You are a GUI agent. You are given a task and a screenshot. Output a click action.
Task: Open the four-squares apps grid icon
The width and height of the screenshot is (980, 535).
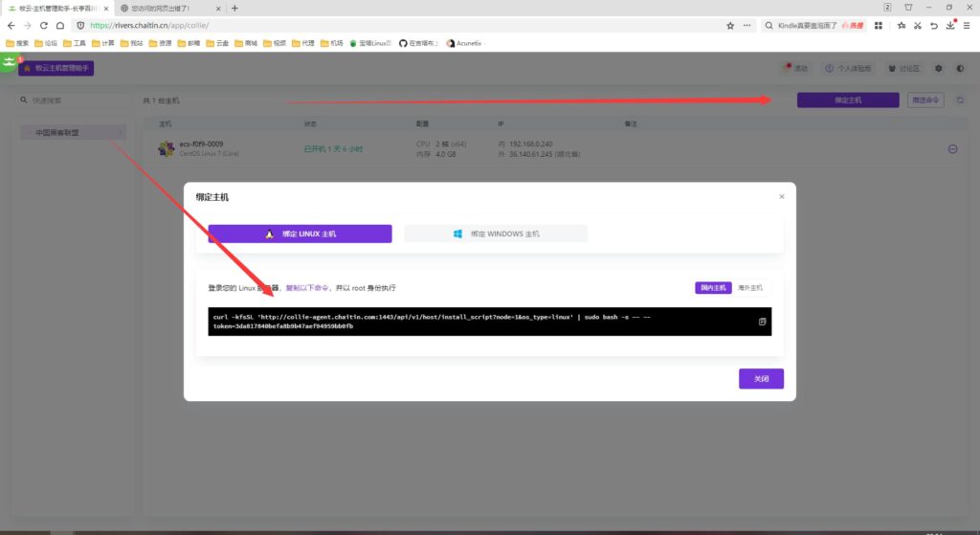coord(879,26)
